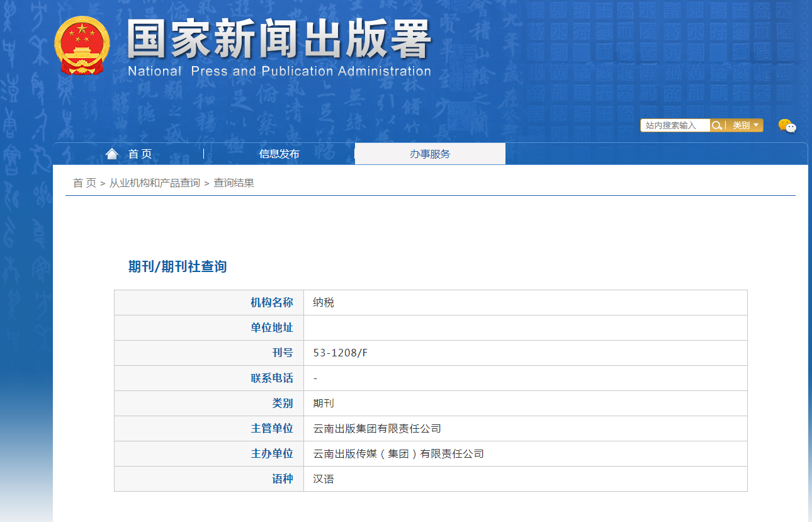
Task: Click the 期刊/期刊社查询 section heading
Action: (x=178, y=266)
